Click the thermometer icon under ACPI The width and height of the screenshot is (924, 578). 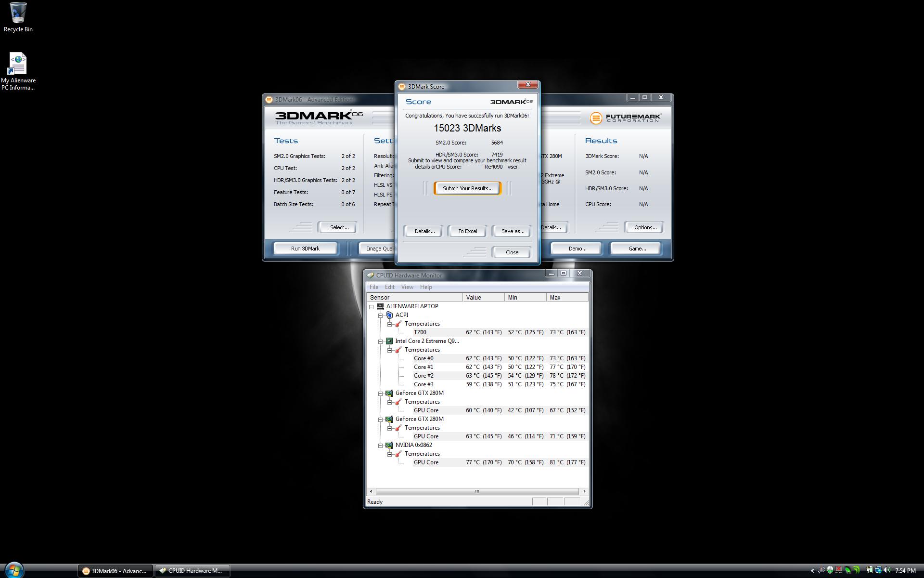tap(398, 324)
